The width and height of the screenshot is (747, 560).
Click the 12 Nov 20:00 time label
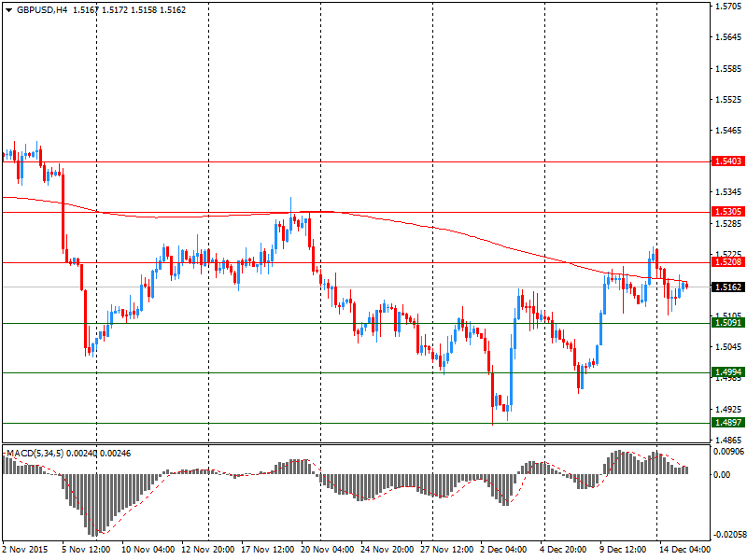coord(207,550)
